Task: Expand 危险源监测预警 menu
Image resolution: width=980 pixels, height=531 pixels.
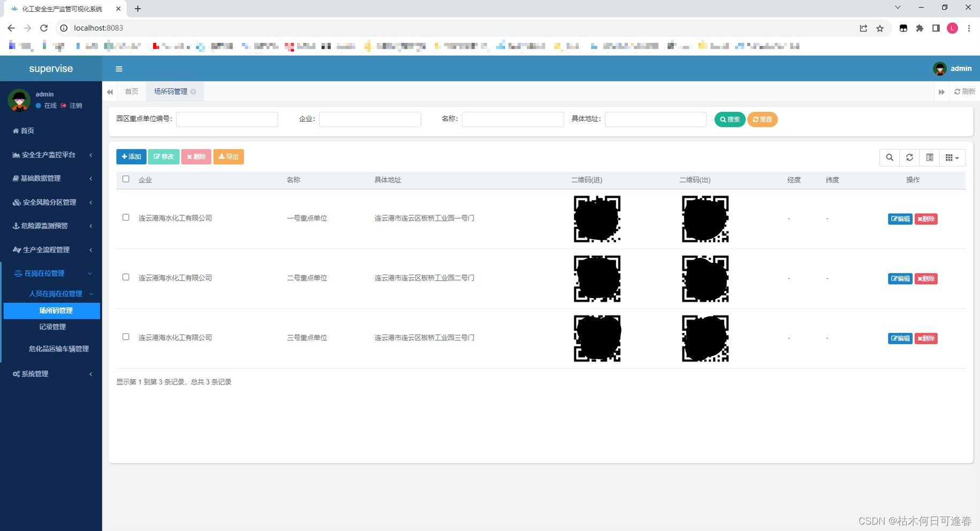Action: [51, 226]
